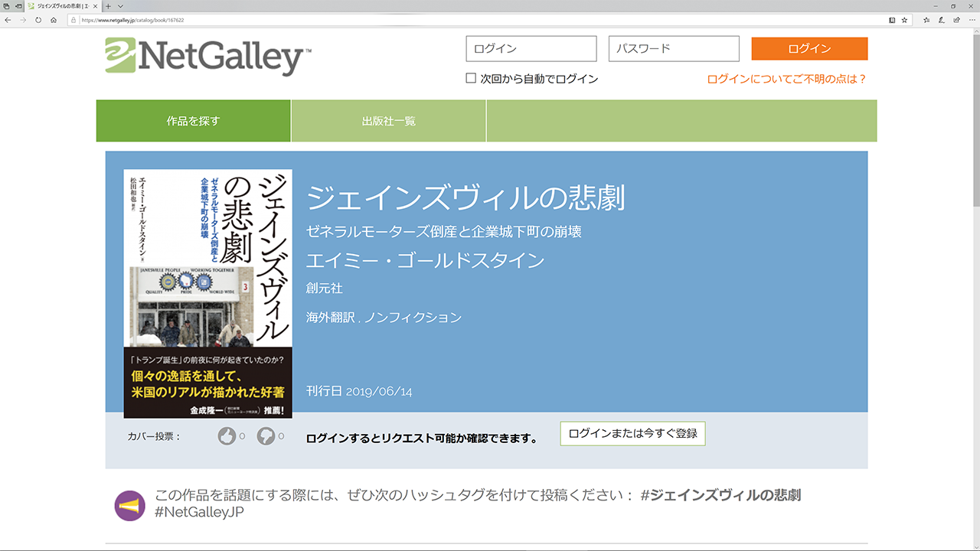Open the browser settings and more menu
The width and height of the screenshot is (980, 551).
click(x=972, y=20)
